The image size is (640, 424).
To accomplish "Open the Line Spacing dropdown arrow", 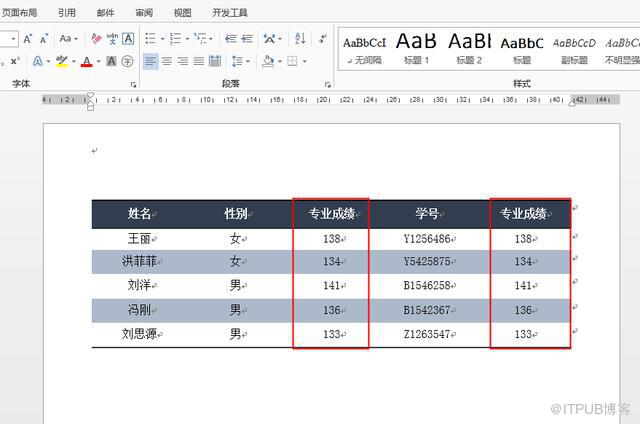I will click(x=248, y=62).
